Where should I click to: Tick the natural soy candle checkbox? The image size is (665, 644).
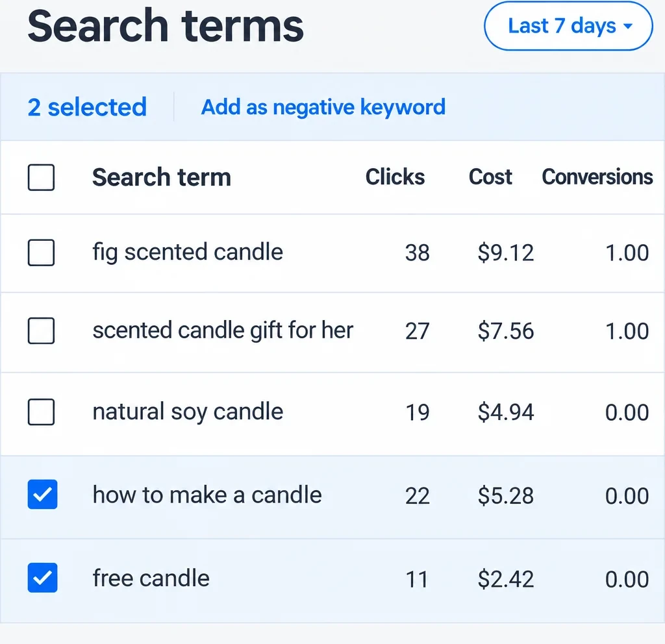pyautogui.click(x=41, y=412)
